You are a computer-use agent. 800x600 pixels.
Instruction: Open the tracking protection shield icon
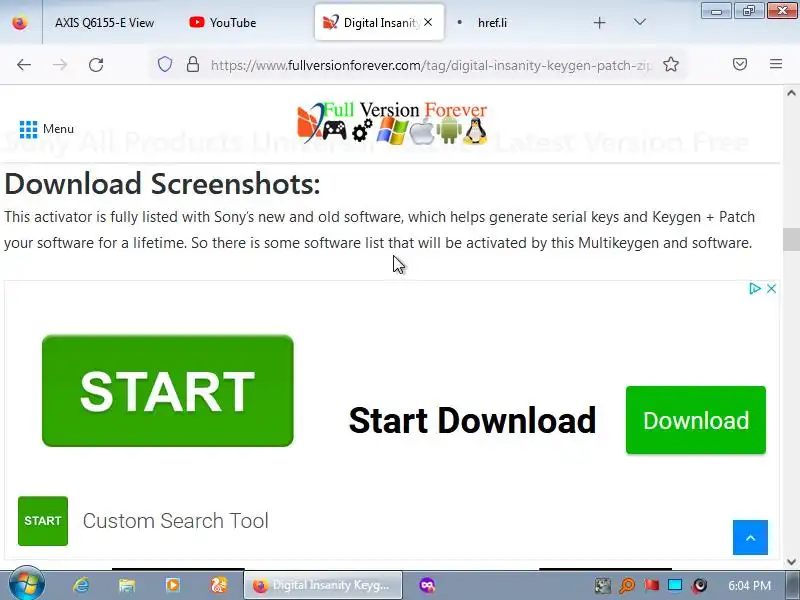165,64
